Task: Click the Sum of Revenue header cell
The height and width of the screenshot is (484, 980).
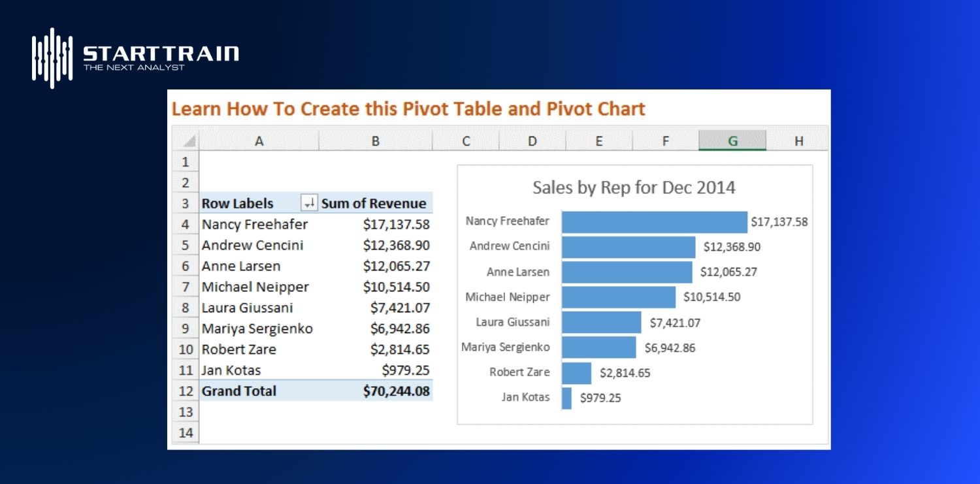Action: [374, 203]
